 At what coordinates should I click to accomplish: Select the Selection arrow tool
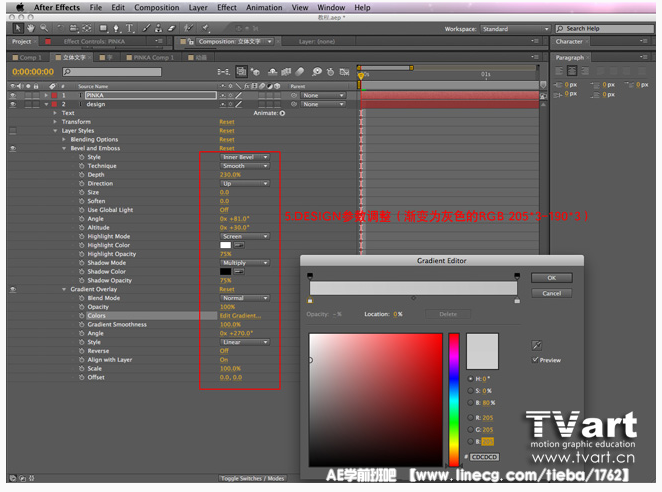coord(18,28)
